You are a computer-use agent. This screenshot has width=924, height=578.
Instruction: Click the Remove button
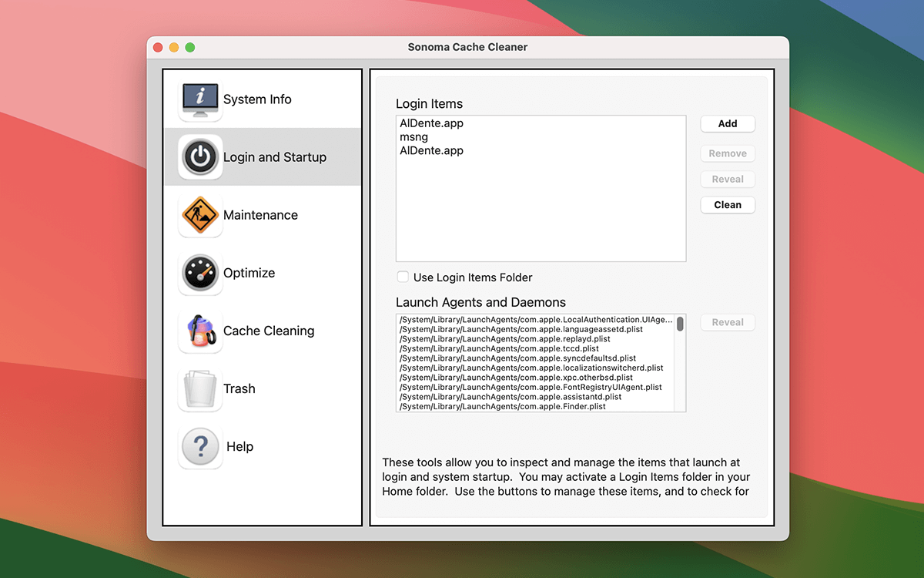(x=728, y=153)
